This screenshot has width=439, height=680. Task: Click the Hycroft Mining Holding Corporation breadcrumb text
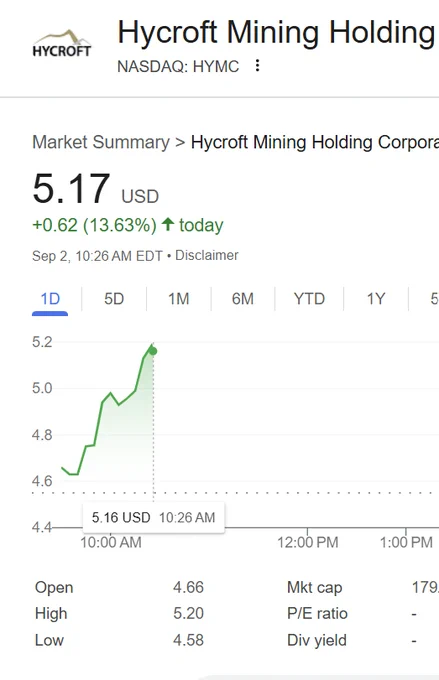pyautogui.click(x=315, y=142)
